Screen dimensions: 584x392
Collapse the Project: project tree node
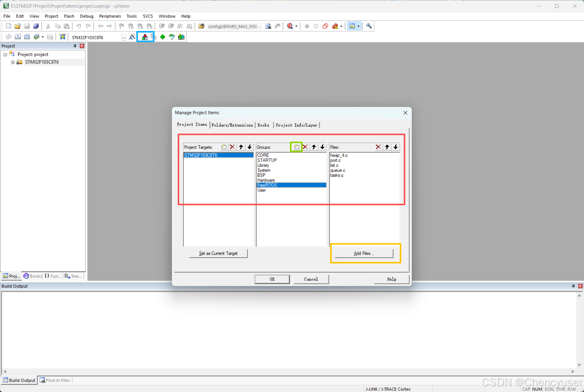(x=5, y=55)
